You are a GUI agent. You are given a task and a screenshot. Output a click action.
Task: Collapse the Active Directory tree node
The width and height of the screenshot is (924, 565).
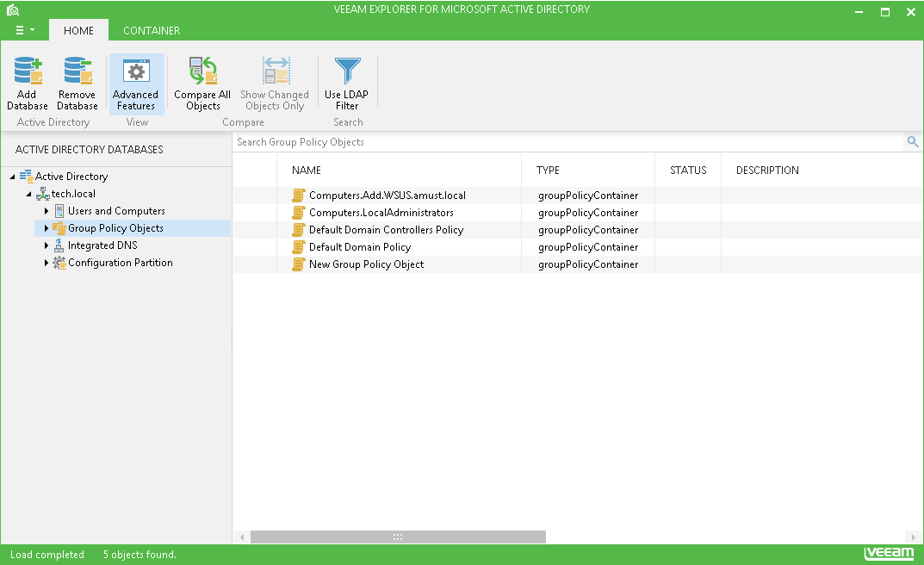12,177
